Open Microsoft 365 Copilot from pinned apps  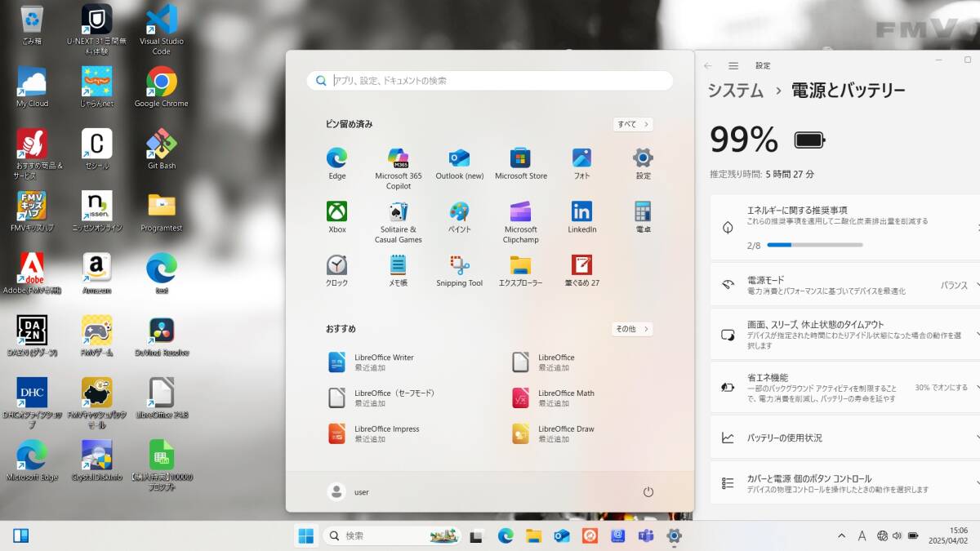pos(399,169)
